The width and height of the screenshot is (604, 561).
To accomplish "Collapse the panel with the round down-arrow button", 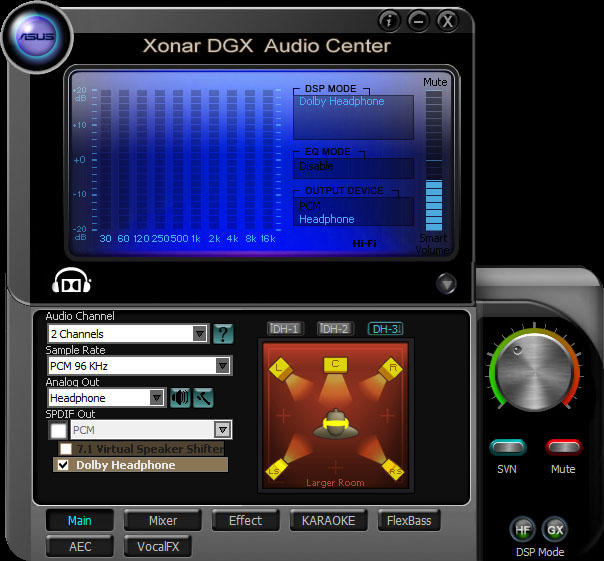I will [x=446, y=284].
